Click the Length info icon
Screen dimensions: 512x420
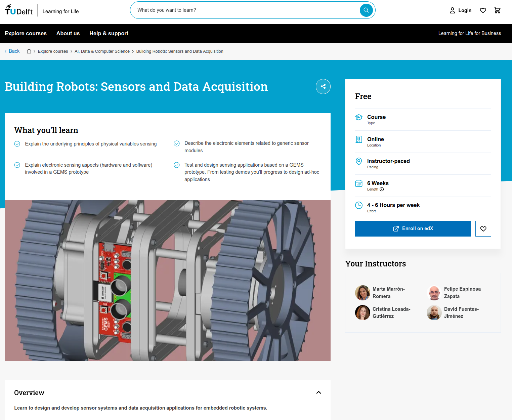click(x=382, y=190)
